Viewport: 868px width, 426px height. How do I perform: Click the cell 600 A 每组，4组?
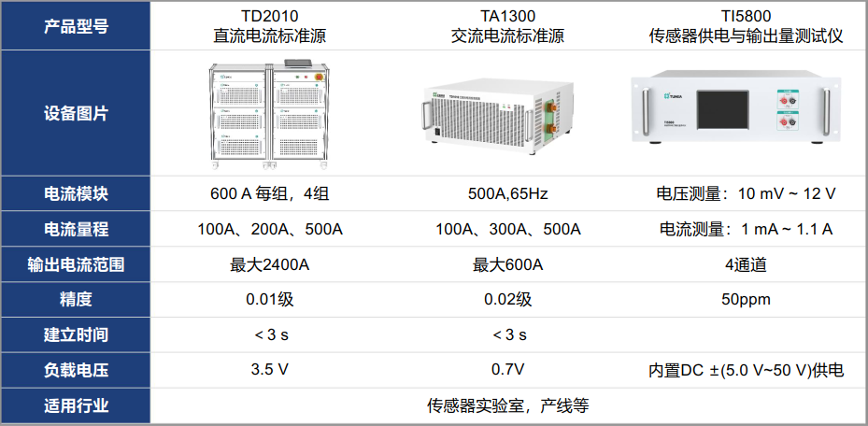(270, 193)
